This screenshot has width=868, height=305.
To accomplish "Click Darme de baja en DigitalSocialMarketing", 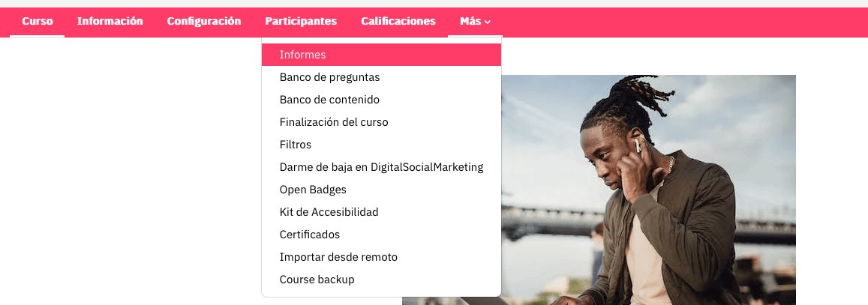I will 381,167.
